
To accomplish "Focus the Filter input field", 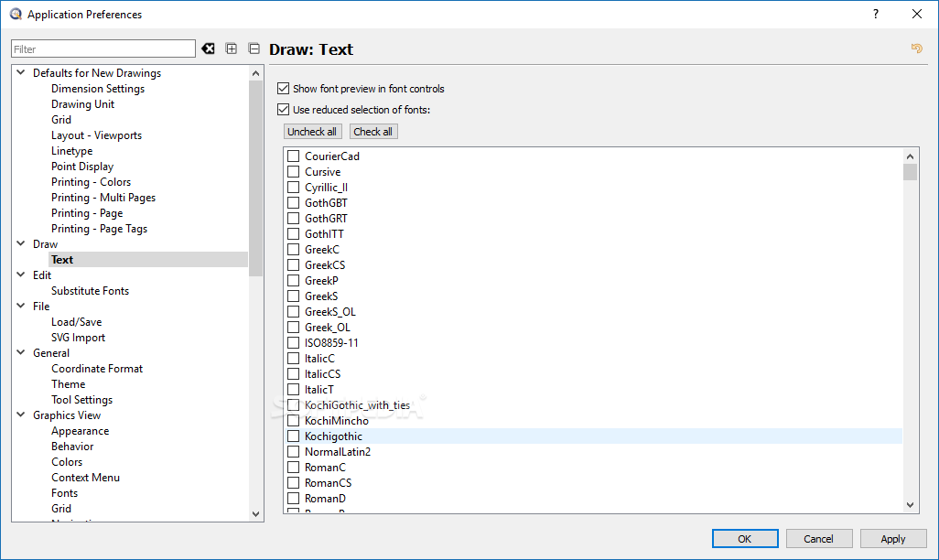I will pos(103,48).
